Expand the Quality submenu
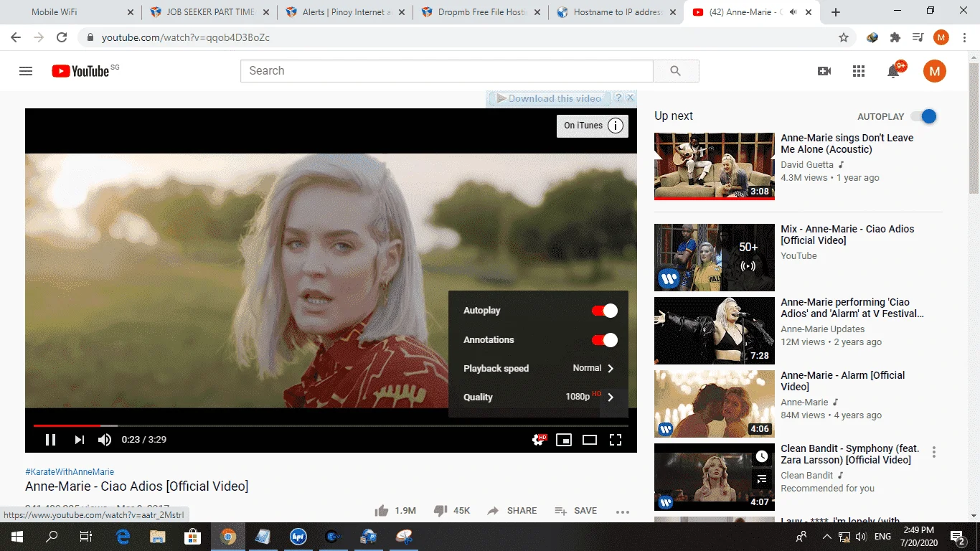This screenshot has height=551, width=980. pos(538,397)
